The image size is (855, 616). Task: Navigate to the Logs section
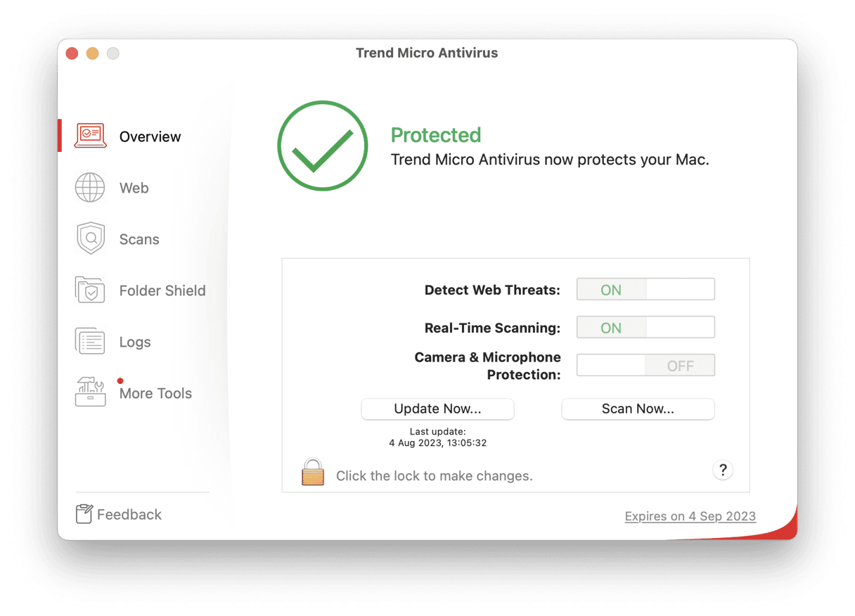(x=135, y=341)
